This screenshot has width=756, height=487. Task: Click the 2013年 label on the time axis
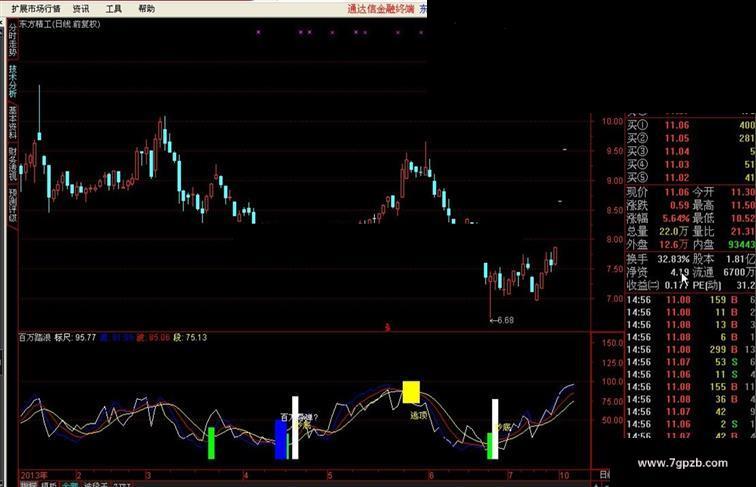[34, 475]
